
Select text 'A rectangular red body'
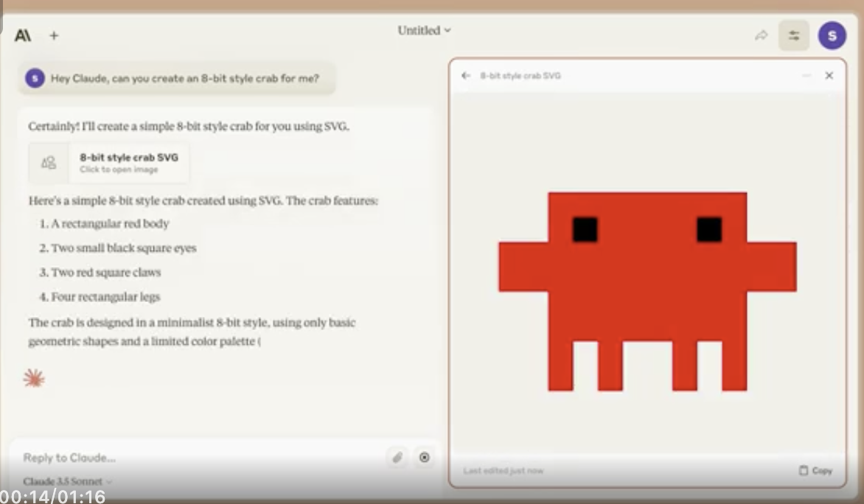pyautogui.click(x=110, y=224)
